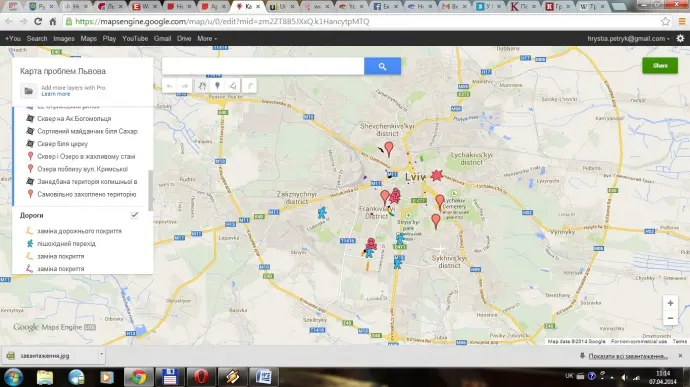Viewport: 690px width, 387px height.
Task: Select Занедбана територія колишньої item
Action: (87, 181)
